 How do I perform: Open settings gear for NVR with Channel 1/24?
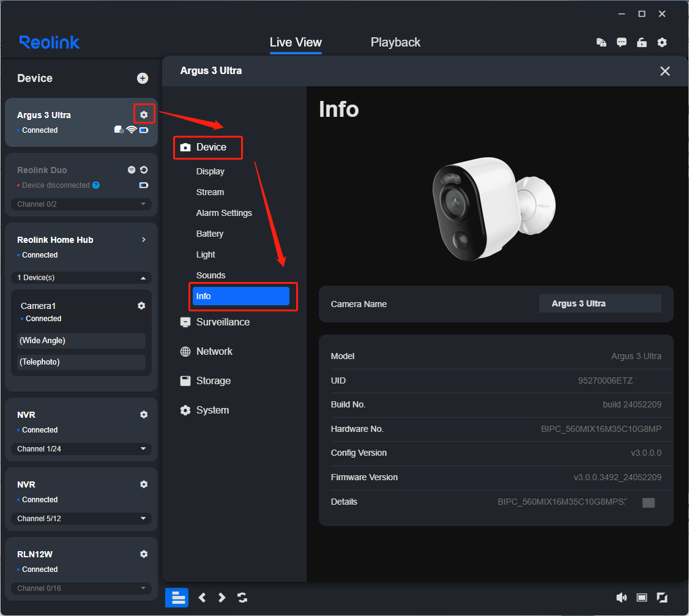144,415
